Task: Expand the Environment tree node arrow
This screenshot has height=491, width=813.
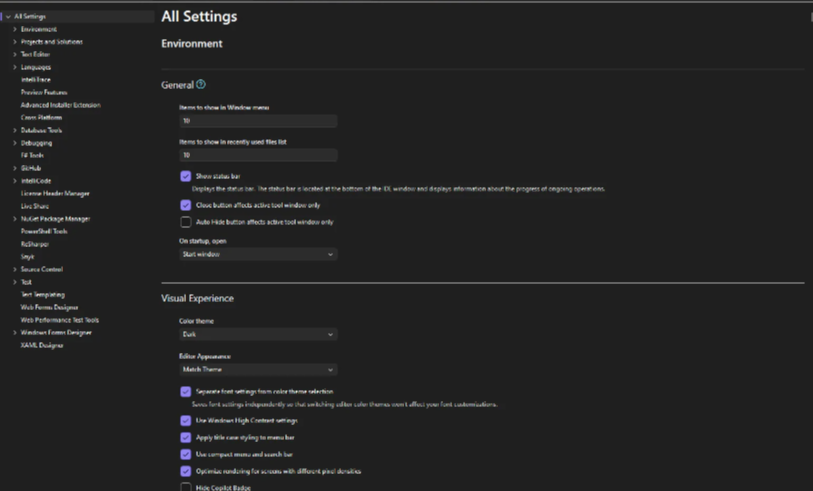Action: pos(15,29)
